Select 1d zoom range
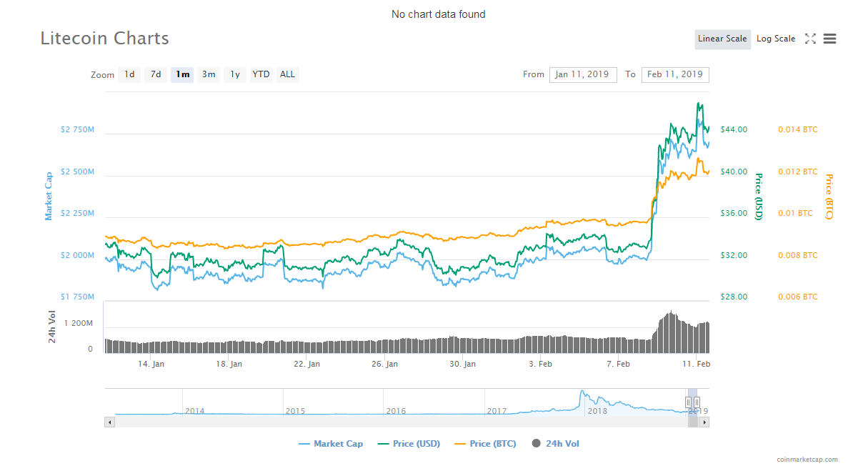Viewport: 868px width, 476px height. point(129,74)
